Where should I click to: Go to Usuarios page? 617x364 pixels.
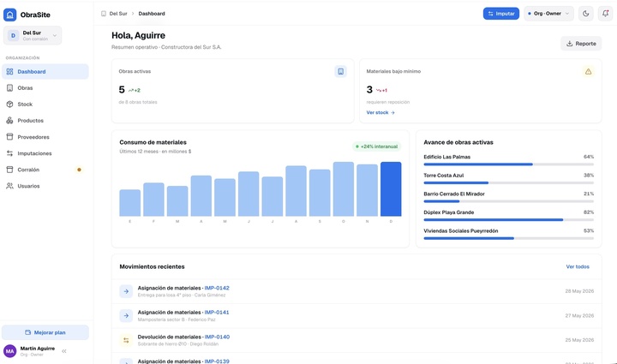click(x=45, y=186)
